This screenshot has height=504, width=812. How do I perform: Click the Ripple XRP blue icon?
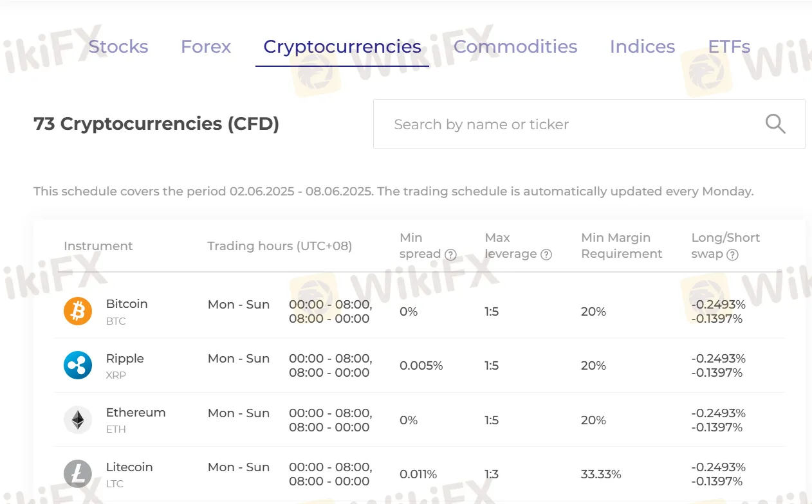[x=78, y=365]
